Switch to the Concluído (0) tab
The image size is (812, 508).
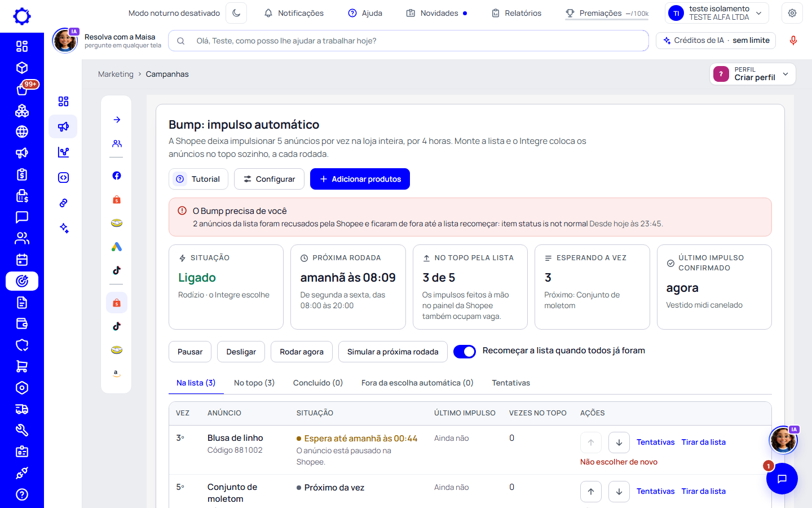click(318, 383)
